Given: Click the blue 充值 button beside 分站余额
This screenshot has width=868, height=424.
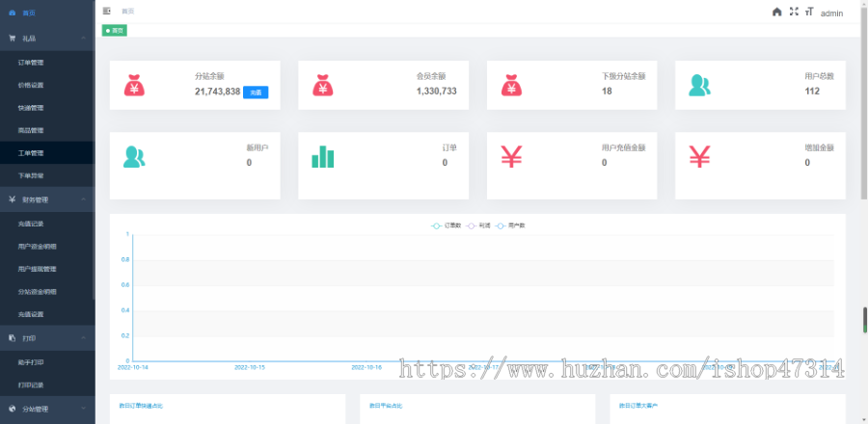Looking at the screenshot, I should [x=256, y=93].
